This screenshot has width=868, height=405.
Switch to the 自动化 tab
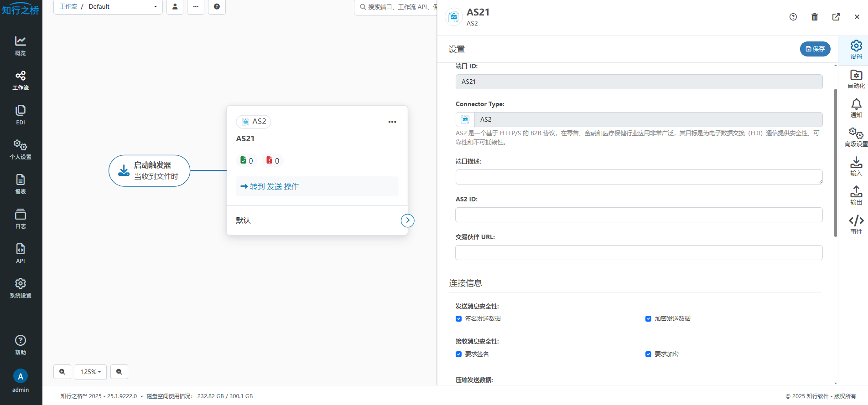[856, 79]
